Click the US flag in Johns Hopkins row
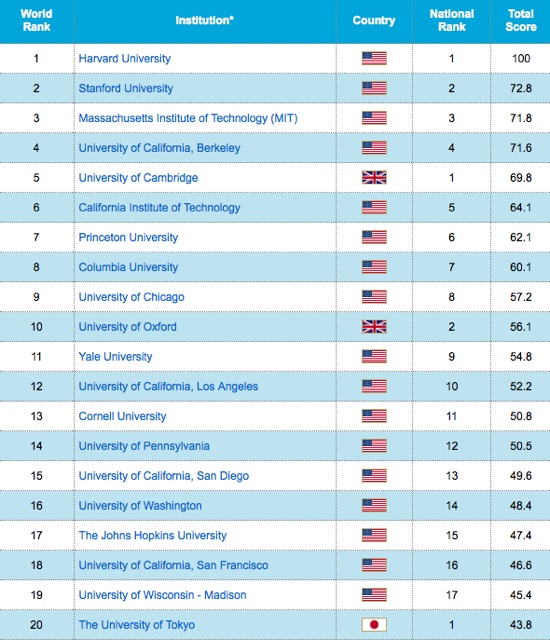The image size is (550, 640). point(374,535)
